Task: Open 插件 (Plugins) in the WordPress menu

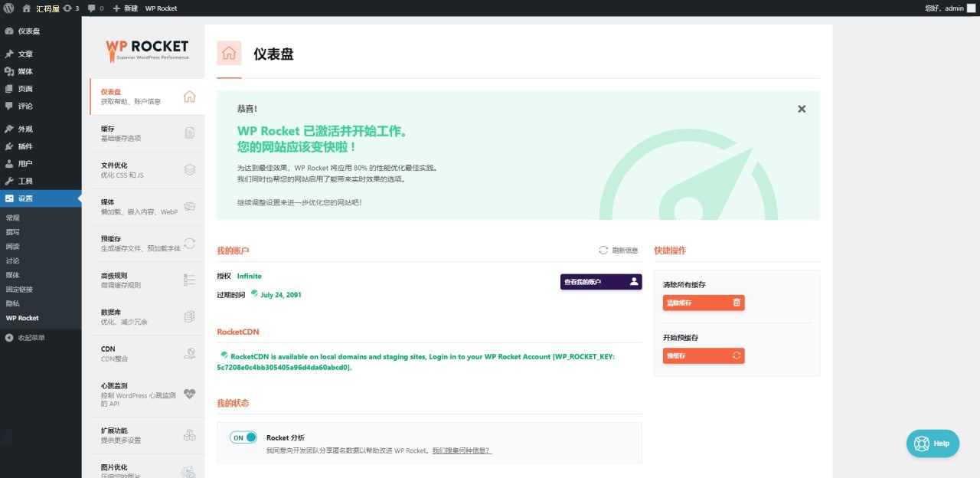Action: [x=41, y=146]
